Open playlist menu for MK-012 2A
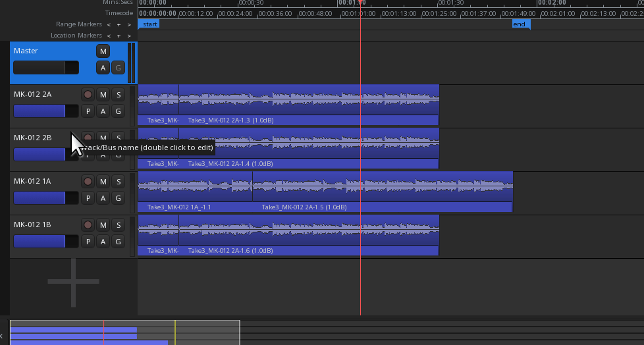Screen dimensions: 644x345 pos(88,111)
